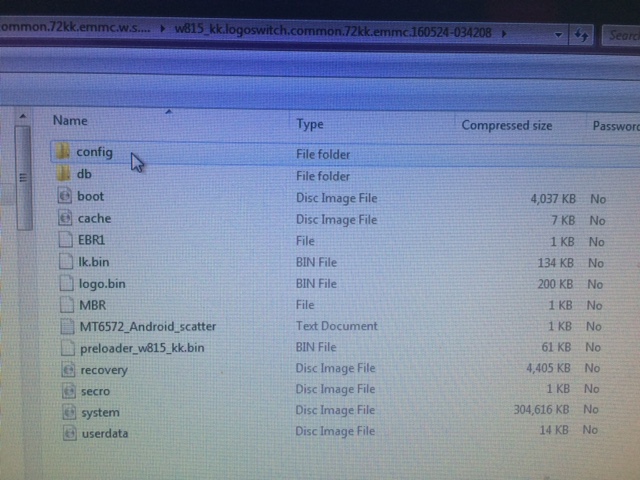Screen dimensions: 640x480
Task: Click the navigation pane scroll up arrow
Action: click(x=23, y=117)
